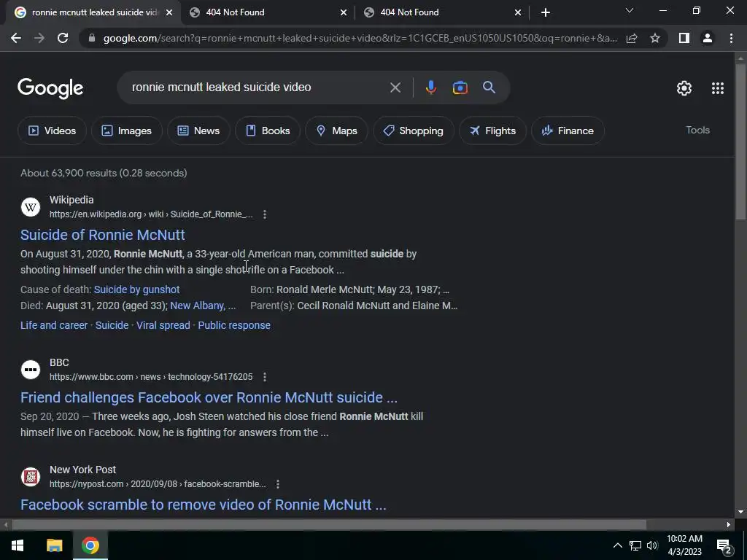Select the Flights filter
This screenshot has width=747, height=560.
(x=492, y=131)
